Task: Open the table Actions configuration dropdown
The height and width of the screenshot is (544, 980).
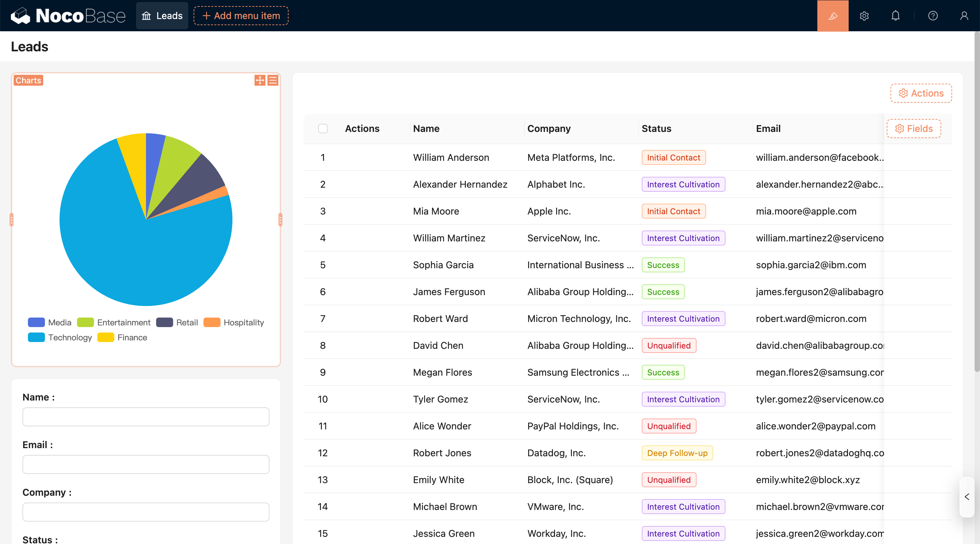Action: [921, 93]
